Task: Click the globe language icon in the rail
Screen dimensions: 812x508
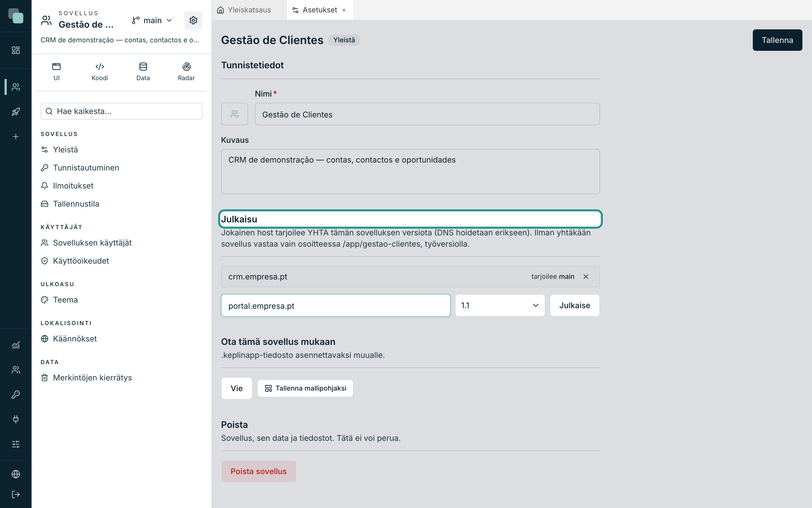Action: (x=16, y=474)
